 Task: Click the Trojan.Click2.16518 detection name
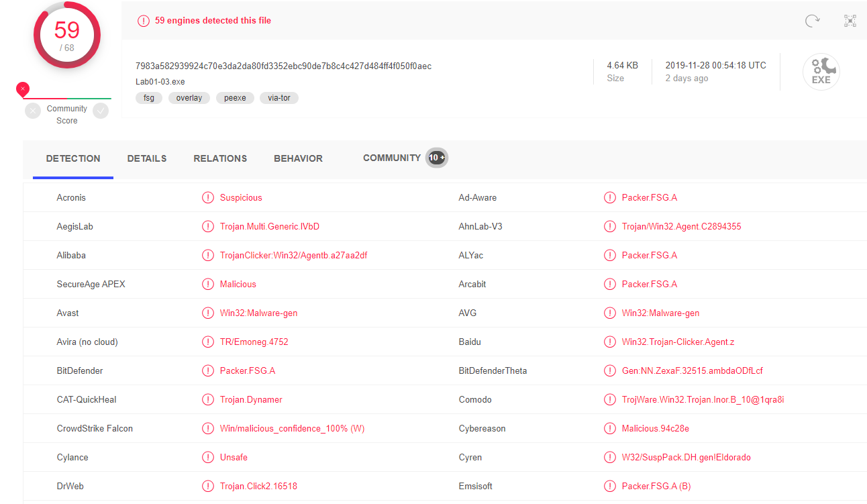pos(259,486)
